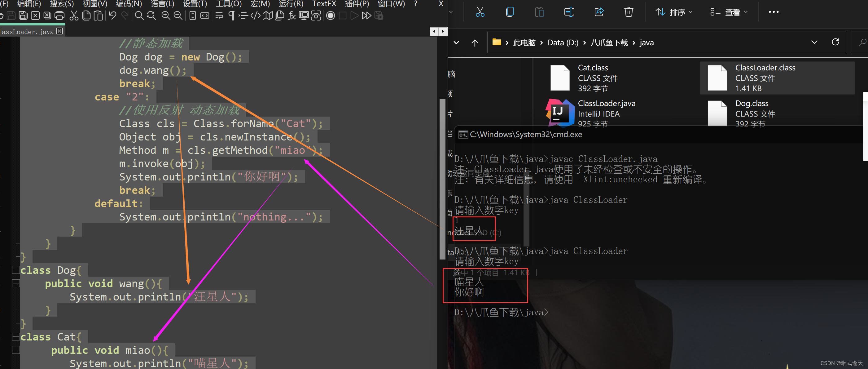Image resolution: width=868 pixels, height=369 pixels.
Task: Click the editor vertical scrollbar thumb
Action: 442,179
